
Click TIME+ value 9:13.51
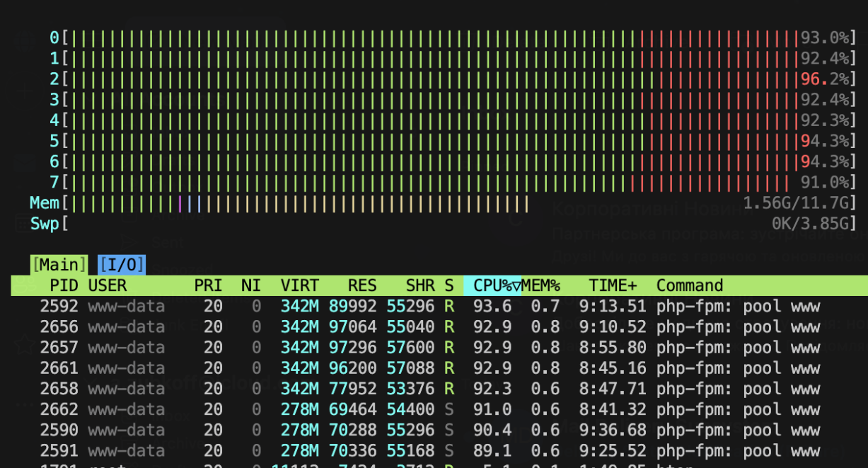(x=613, y=306)
